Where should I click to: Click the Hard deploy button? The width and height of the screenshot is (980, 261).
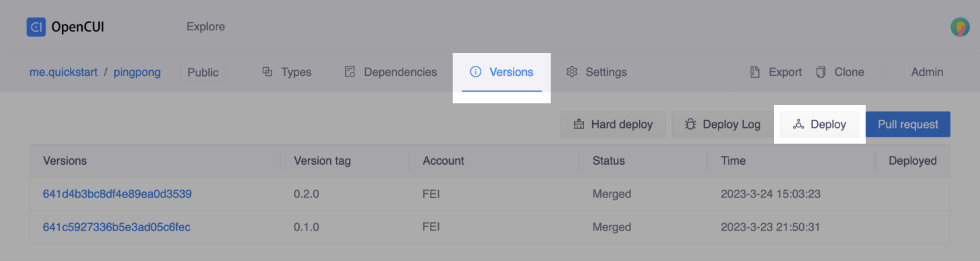tap(612, 124)
